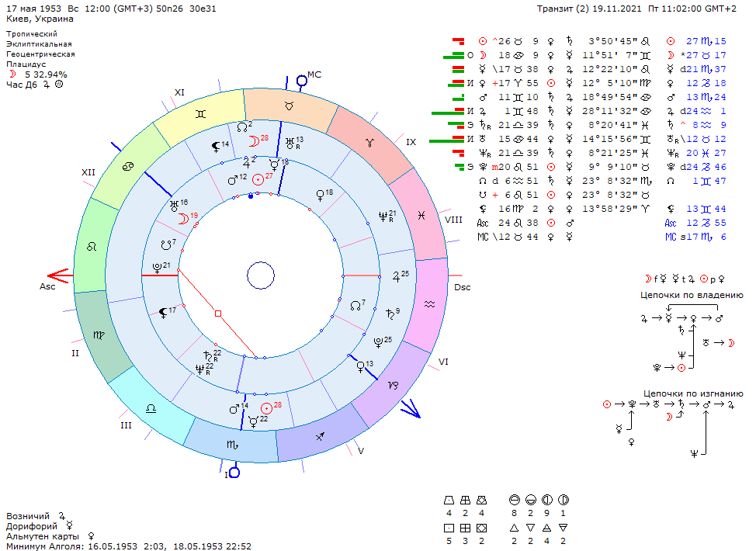Click the Leo glyph on the zodiac ring

[91, 247]
